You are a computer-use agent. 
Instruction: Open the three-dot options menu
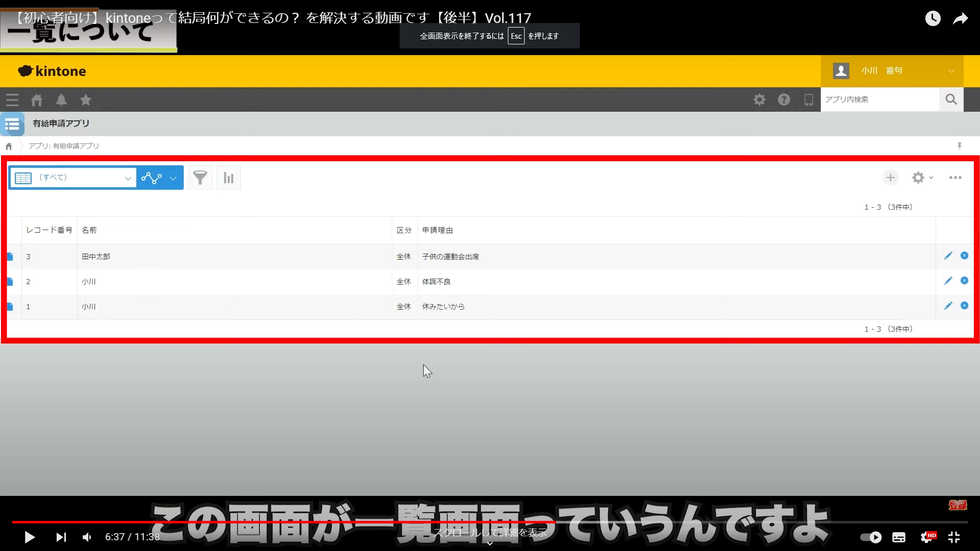tap(955, 178)
